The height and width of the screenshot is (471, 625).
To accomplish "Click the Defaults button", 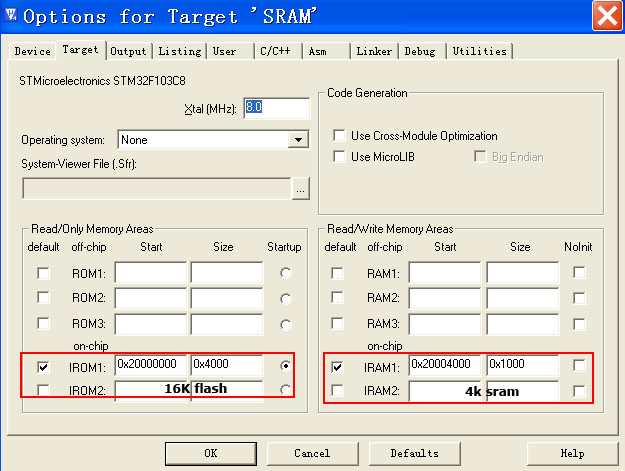I will coord(414,453).
